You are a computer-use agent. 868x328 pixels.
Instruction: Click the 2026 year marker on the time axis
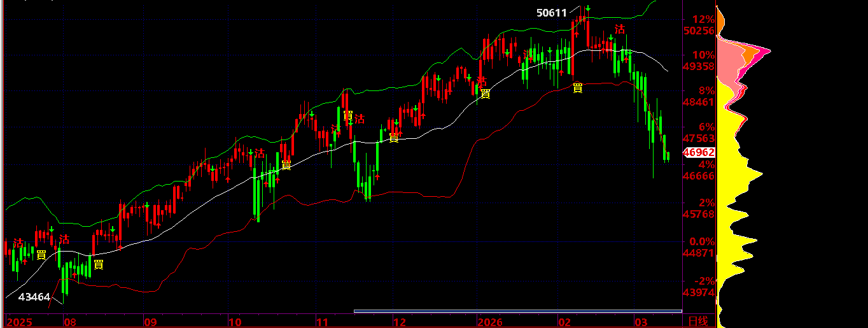tap(490, 321)
